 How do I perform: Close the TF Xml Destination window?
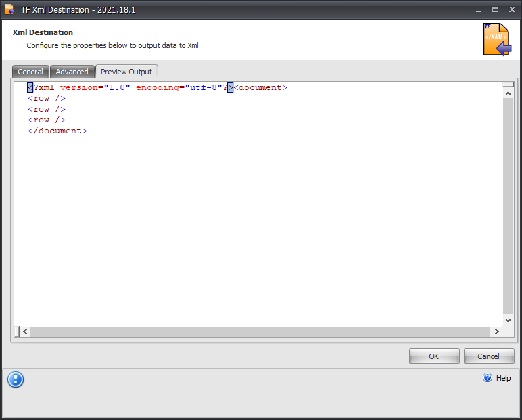click(512, 9)
